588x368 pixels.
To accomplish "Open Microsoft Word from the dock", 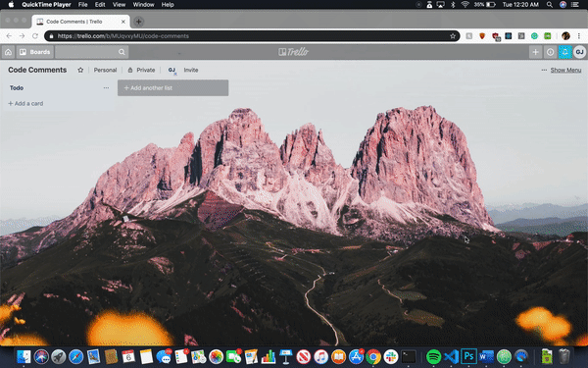I will [x=486, y=357].
